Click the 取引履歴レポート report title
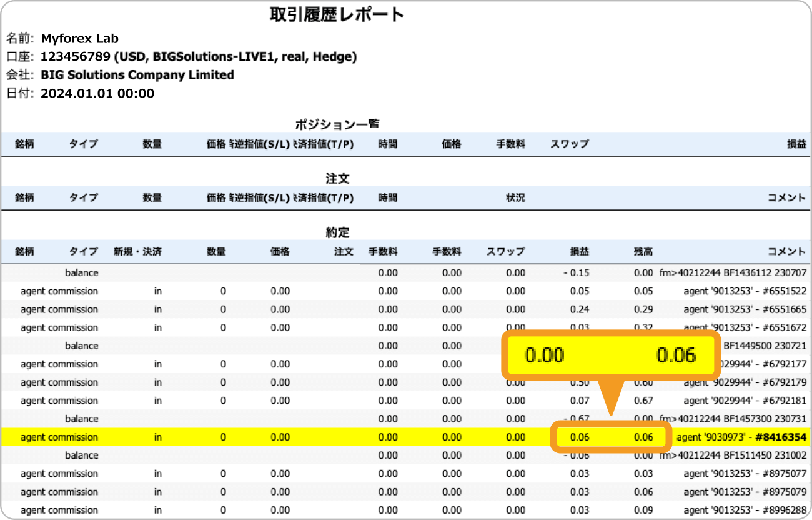This screenshot has height=520, width=812. click(337, 15)
